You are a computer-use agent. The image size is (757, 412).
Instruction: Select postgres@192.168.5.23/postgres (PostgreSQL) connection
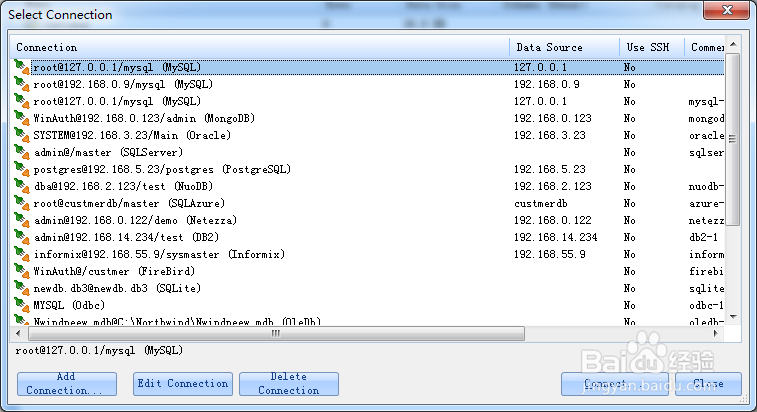162,169
